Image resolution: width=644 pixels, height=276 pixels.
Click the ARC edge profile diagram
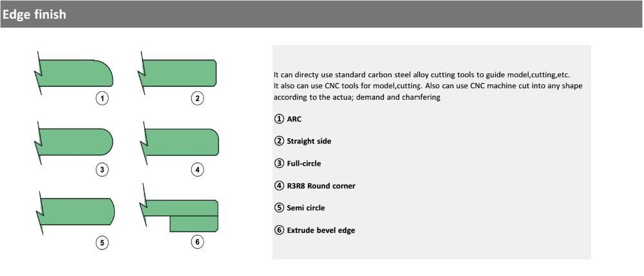(x=74, y=73)
